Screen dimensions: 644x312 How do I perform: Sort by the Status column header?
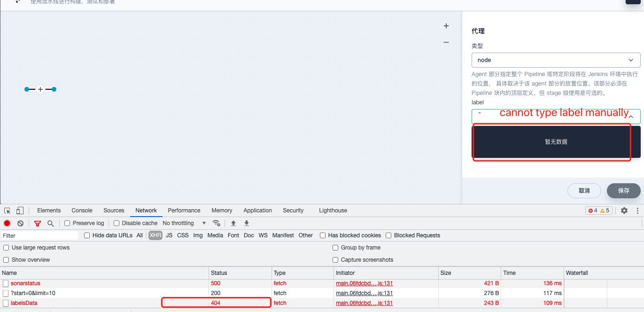(240, 273)
